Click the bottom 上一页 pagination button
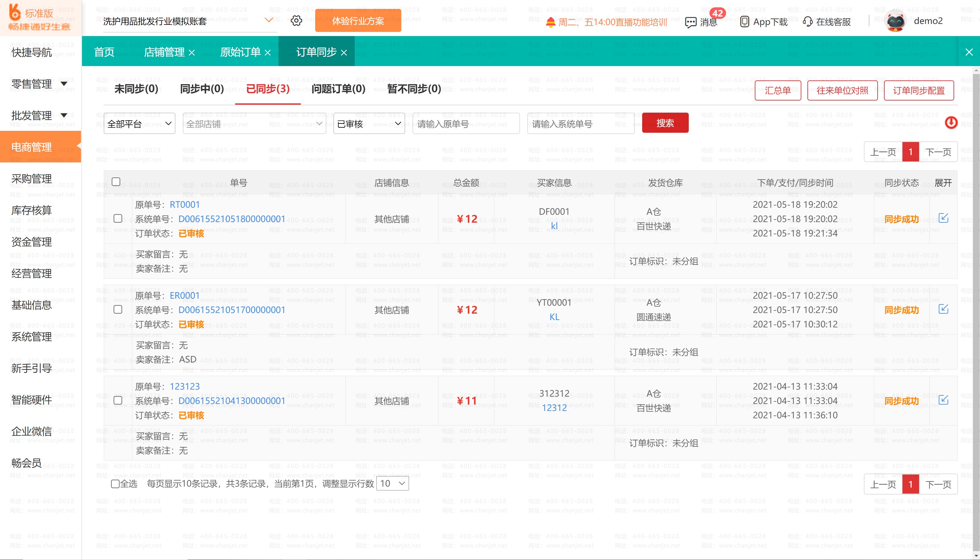980x560 pixels. tap(883, 484)
